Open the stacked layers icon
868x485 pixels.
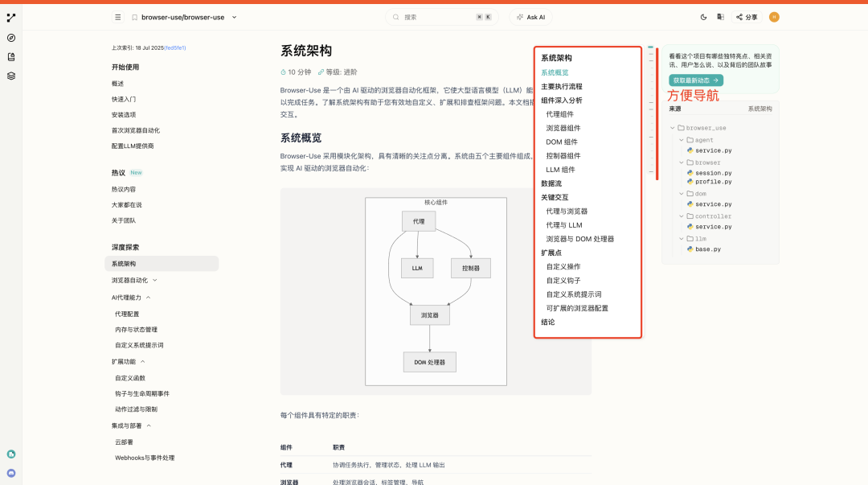tap(11, 76)
